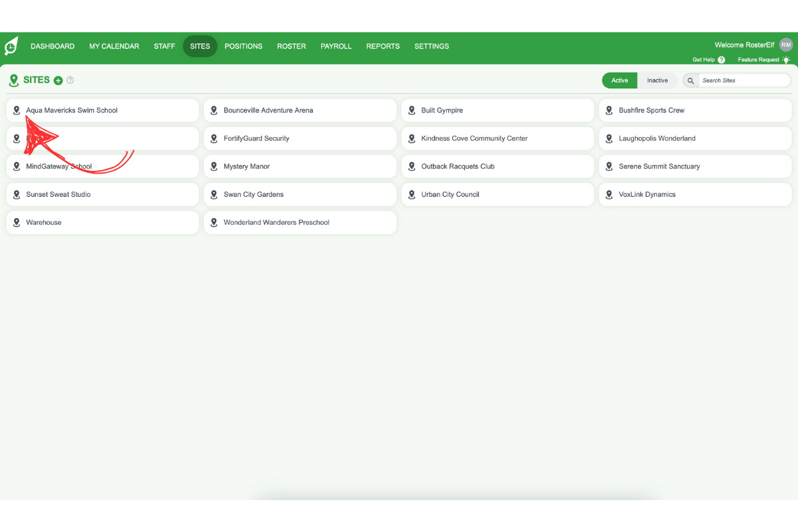Screen dimensions: 798x532
Task: Click the RosterElf leaf logo
Action: [x=11, y=46]
